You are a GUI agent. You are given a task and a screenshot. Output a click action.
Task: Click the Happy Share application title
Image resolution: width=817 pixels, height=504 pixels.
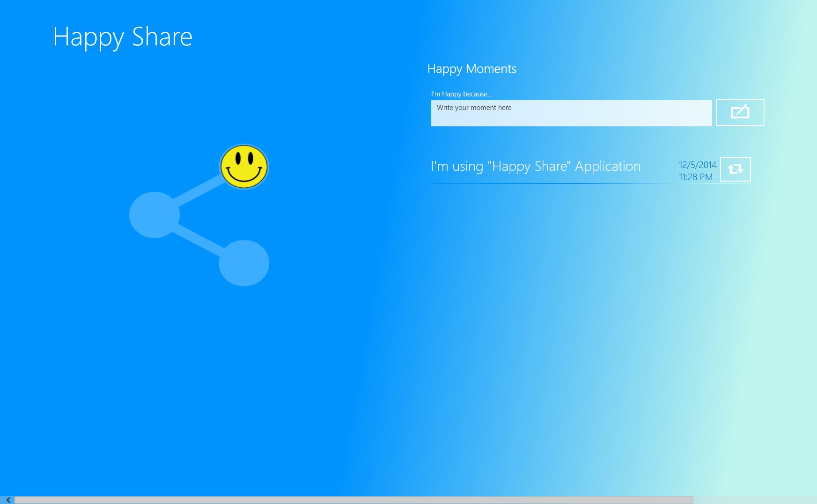(123, 37)
